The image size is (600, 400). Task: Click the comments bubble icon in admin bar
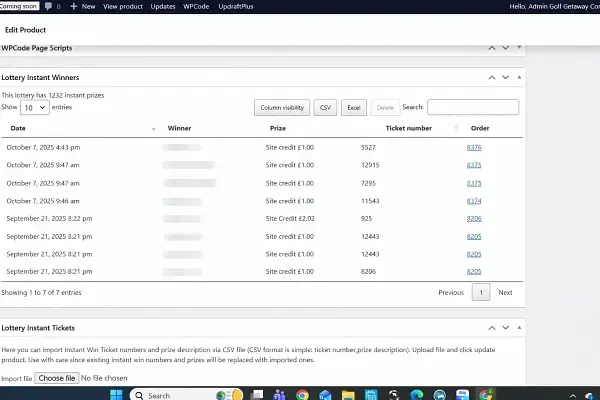(48, 6)
